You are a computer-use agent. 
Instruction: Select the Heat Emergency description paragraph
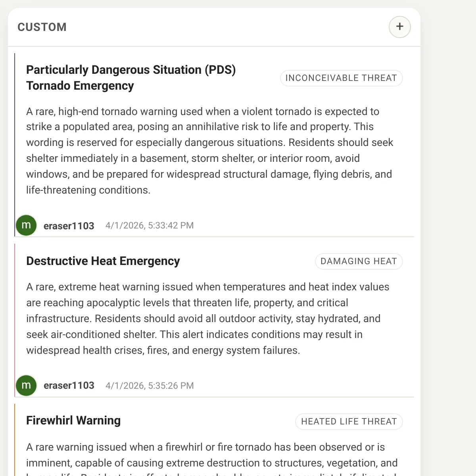point(208,319)
